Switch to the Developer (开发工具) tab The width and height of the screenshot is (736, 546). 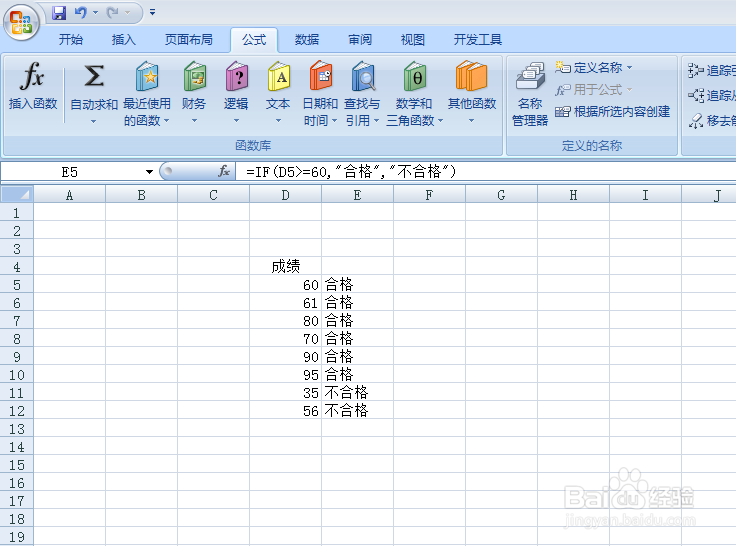click(478, 40)
